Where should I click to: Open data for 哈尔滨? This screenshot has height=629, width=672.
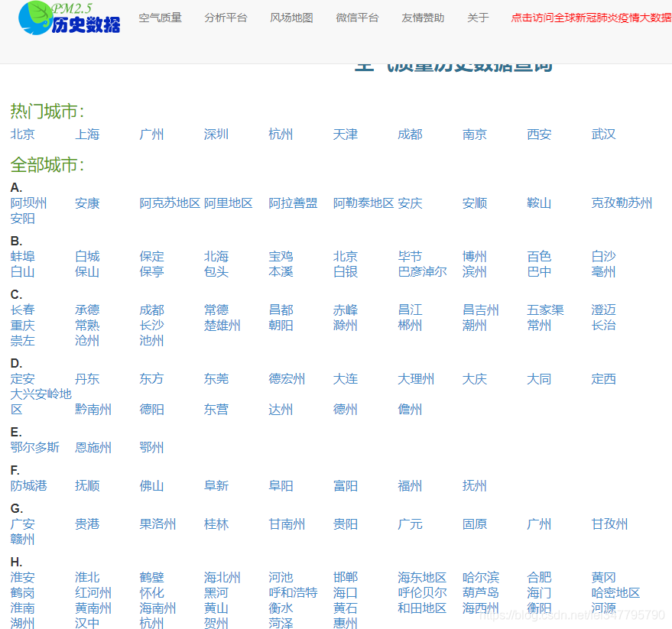[480, 578]
